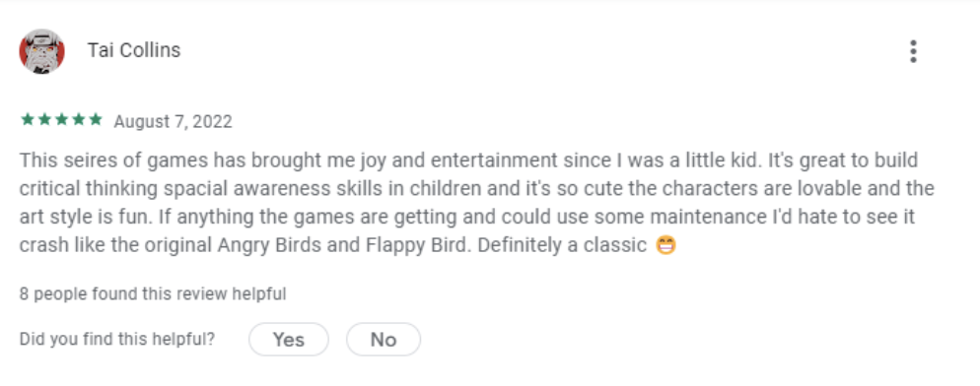Click the '8 people found this review helpful' text
The width and height of the screenshot is (980, 386).
click(153, 293)
